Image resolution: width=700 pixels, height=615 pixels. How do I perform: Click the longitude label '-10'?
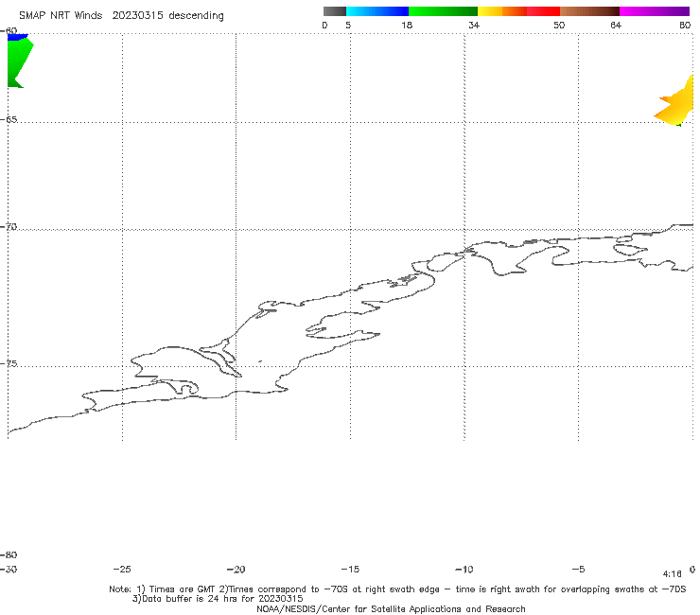click(x=464, y=569)
